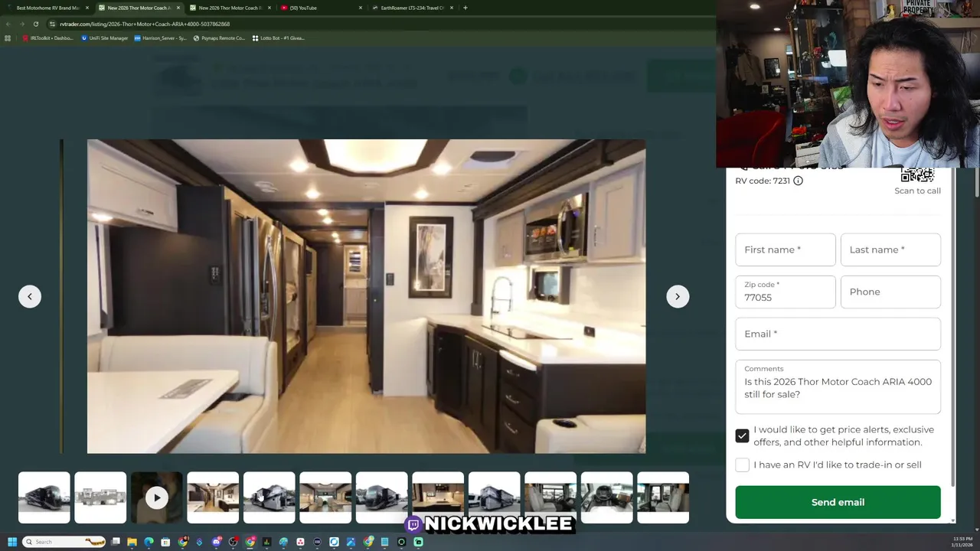Open the RV code info tooltip icon
This screenshot has width=980, height=551.
click(x=798, y=181)
